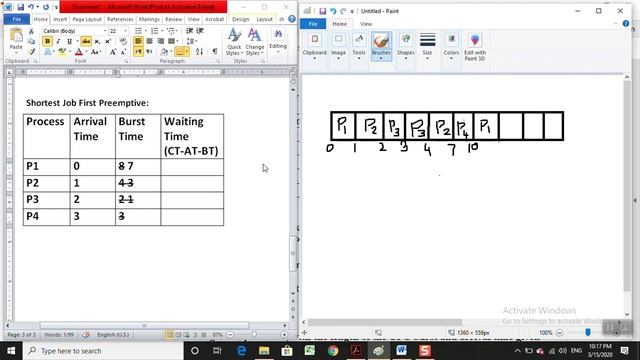
Task: Open the Font size dropdown in Word
Action: point(125,31)
